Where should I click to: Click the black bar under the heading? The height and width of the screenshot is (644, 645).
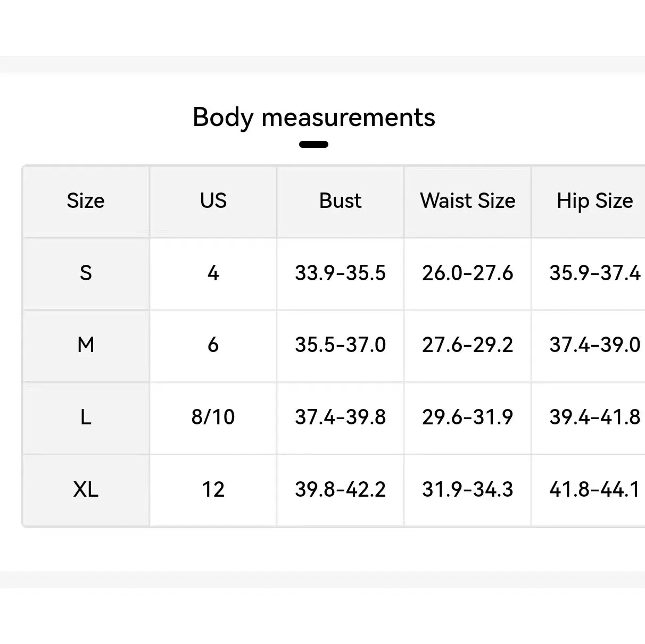(x=313, y=144)
